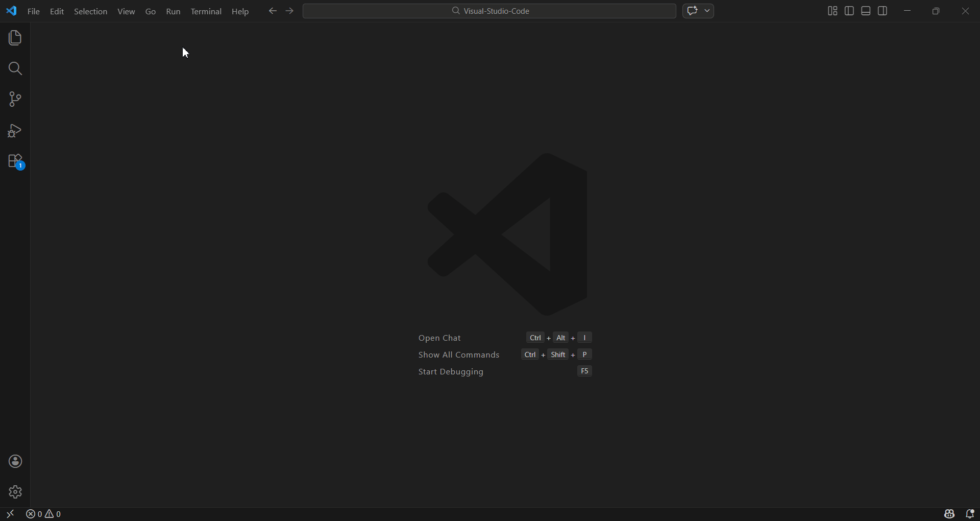The width and height of the screenshot is (980, 521).
Task: Open the Help menu
Action: pos(240,11)
